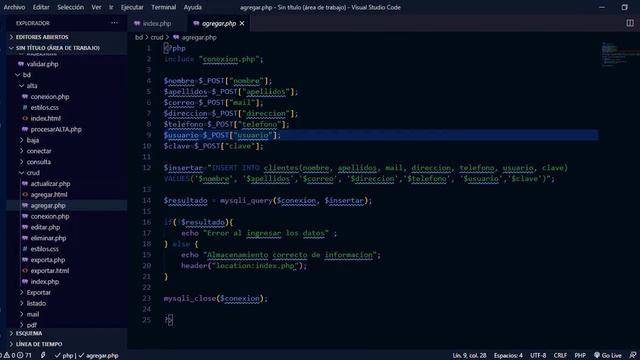Click the PHP icon next to exporta.php
Image resolution: width=640 pixels, height=360 pixels.
25,260
